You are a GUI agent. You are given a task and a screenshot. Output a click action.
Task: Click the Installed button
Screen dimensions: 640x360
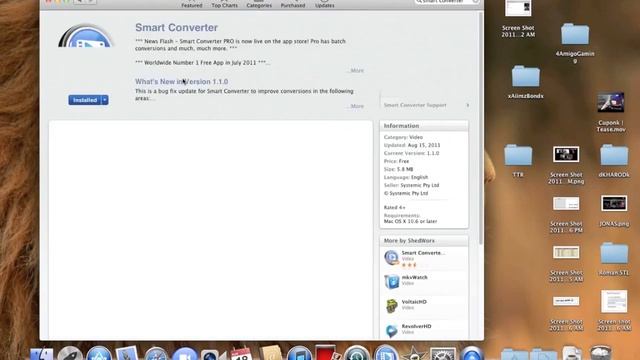pos(85,100)
